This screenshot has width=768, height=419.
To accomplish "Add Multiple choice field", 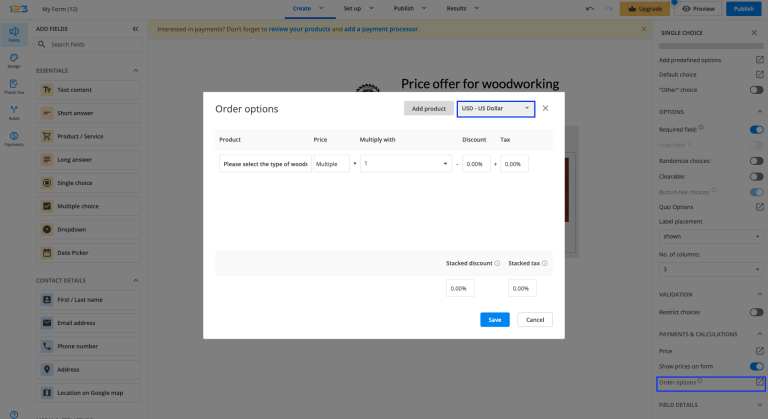I will (x=88, y=206).
